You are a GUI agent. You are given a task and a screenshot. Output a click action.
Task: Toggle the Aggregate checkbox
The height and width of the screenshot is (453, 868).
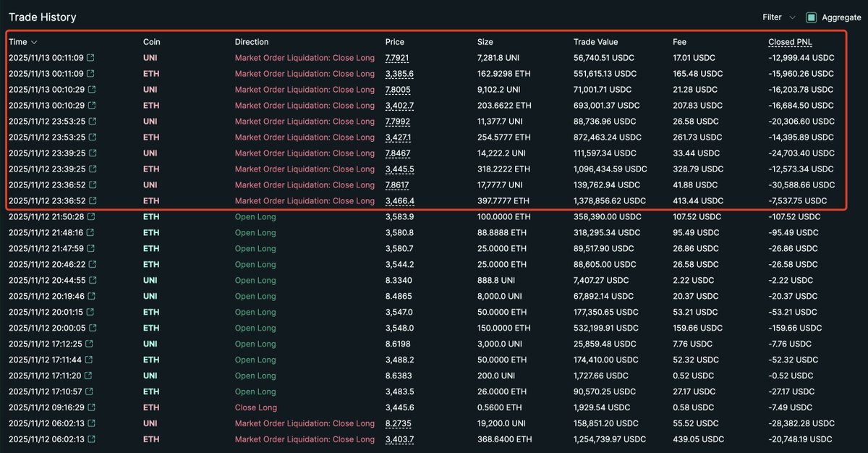(812, 17)
